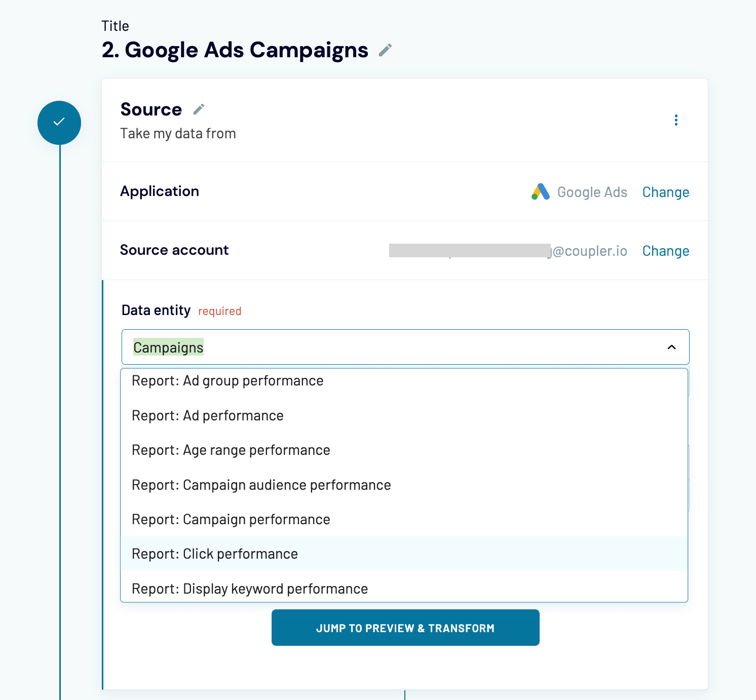The width and height of the screenshot is (756, 700).
Task: Change the selected application
Action: point(665,192)
